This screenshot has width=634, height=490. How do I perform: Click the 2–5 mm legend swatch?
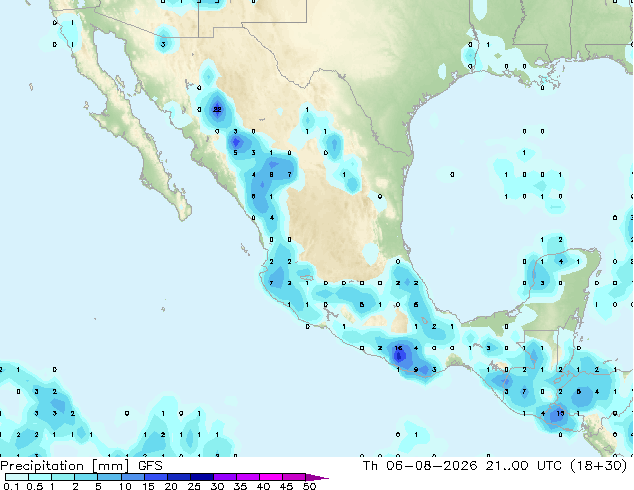tap(86, 477)
